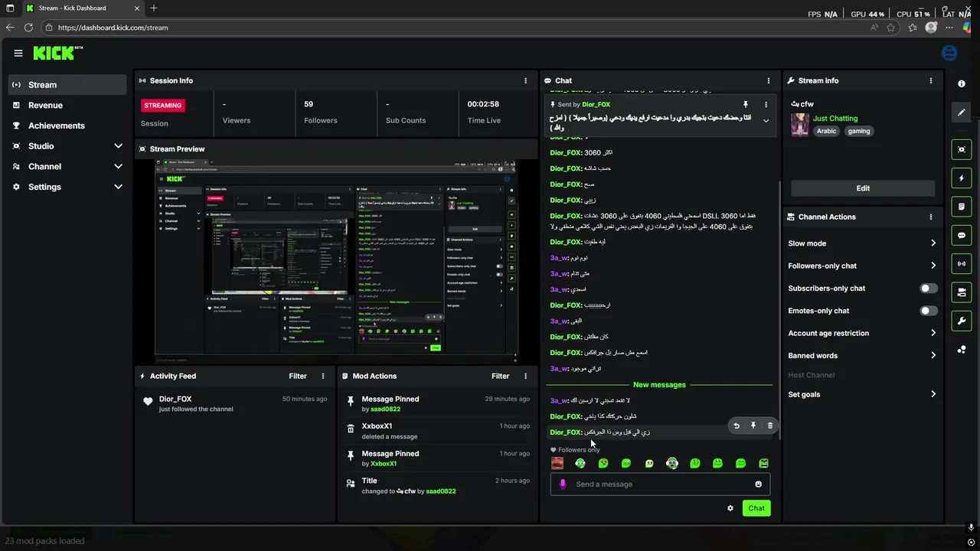Expand the Studio sidebar section
The image size is (980, 551).
pos(118,146)
